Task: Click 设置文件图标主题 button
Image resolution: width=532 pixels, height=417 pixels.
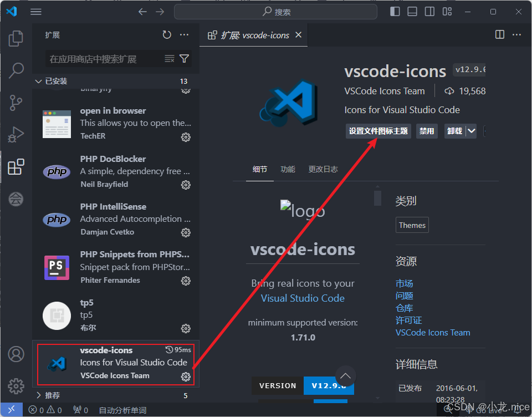Action: 378,131
